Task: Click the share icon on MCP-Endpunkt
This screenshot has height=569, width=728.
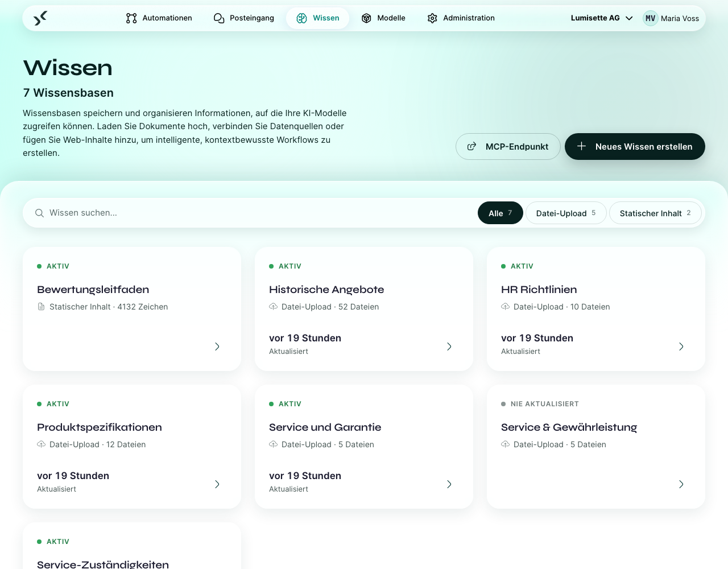Action: pyautogui.click(x=471, y=147)
